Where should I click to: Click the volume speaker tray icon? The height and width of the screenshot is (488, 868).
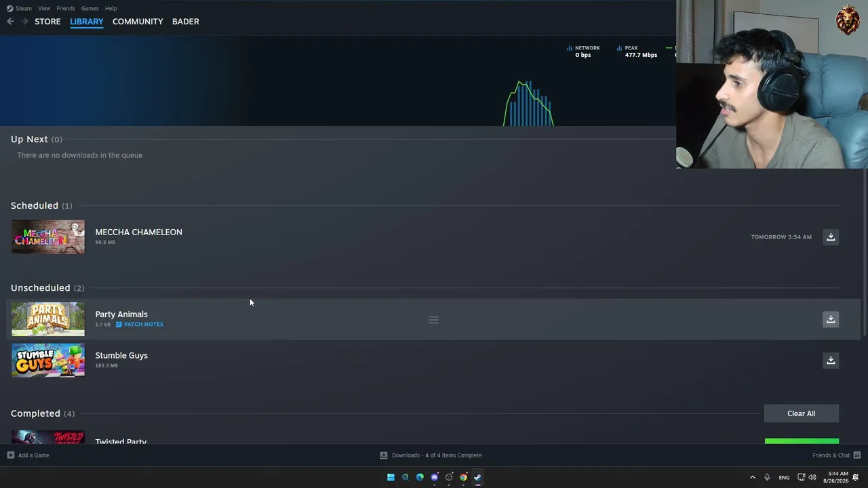point(812,477)
